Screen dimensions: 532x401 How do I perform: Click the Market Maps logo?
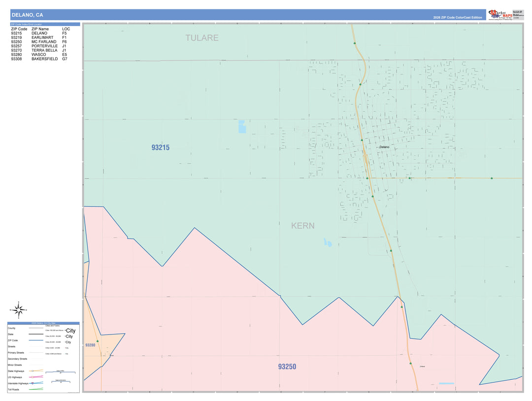(500, 15)
